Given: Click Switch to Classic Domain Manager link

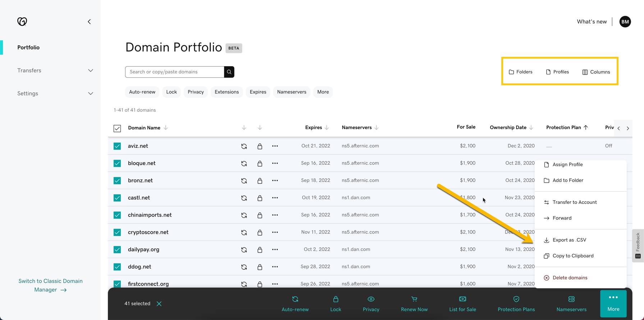Looking at the screenshot, I should pyautogui.click(x=50, y=285).
